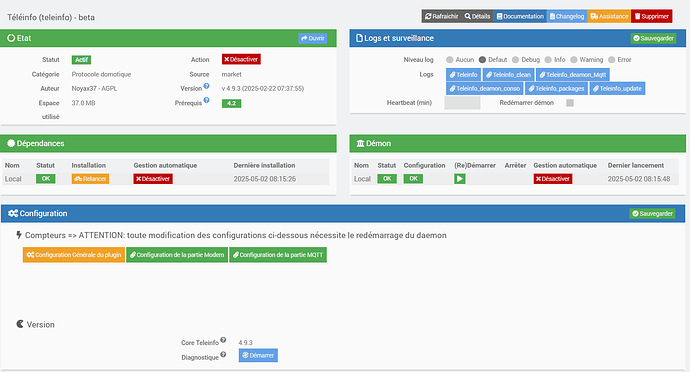Click the Dernier lancement date 2025-05-02 08:15:48
Image resolution: width=690 pixels, height=372 pixels.
coord(639,179)
